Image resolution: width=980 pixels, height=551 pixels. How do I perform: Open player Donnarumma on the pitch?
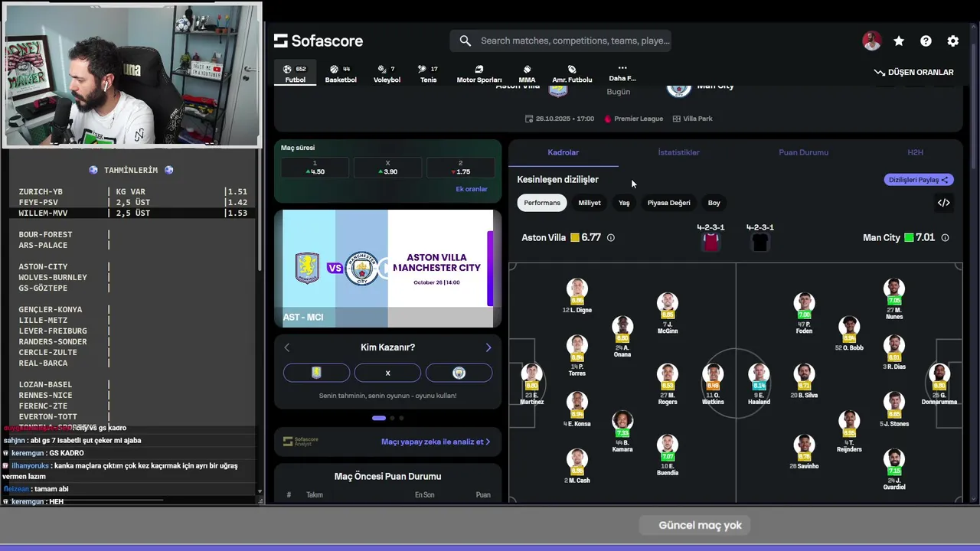tap(939, 383)
